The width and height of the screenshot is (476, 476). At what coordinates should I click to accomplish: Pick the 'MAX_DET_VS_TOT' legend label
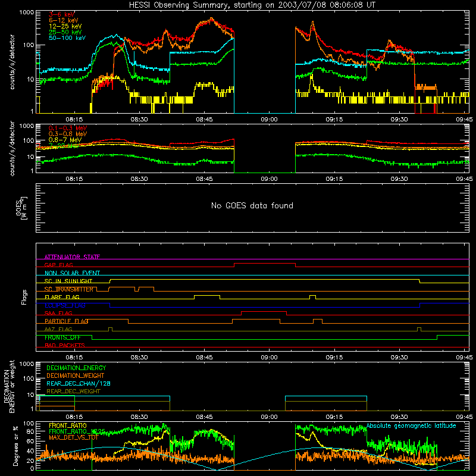click(x=73, y=437)
